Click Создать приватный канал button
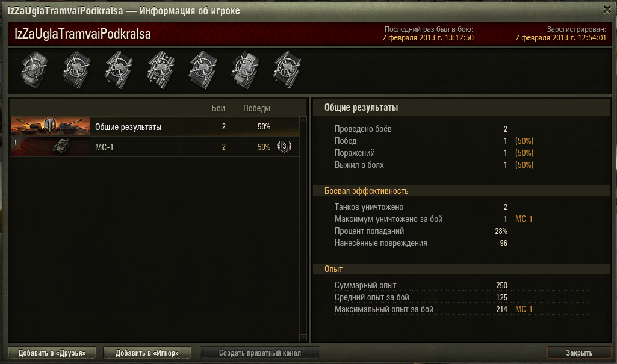This screenshot has width=617, height=364. pos(260,353)
